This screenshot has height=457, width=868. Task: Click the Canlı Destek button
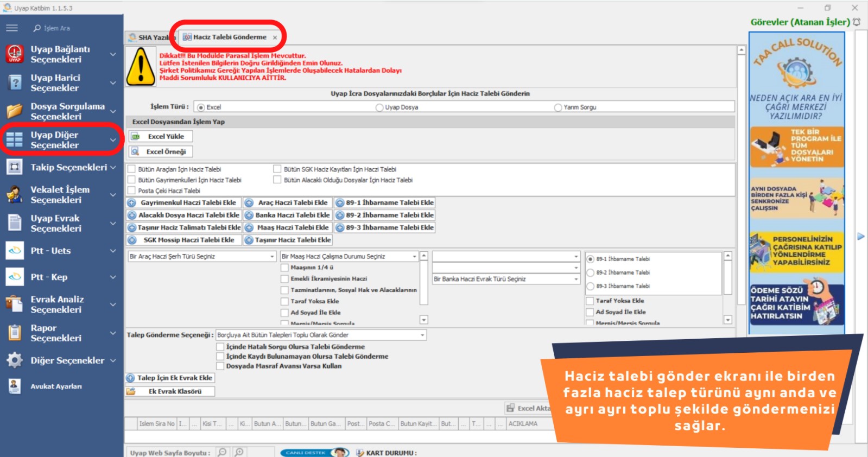click(315, 452)
